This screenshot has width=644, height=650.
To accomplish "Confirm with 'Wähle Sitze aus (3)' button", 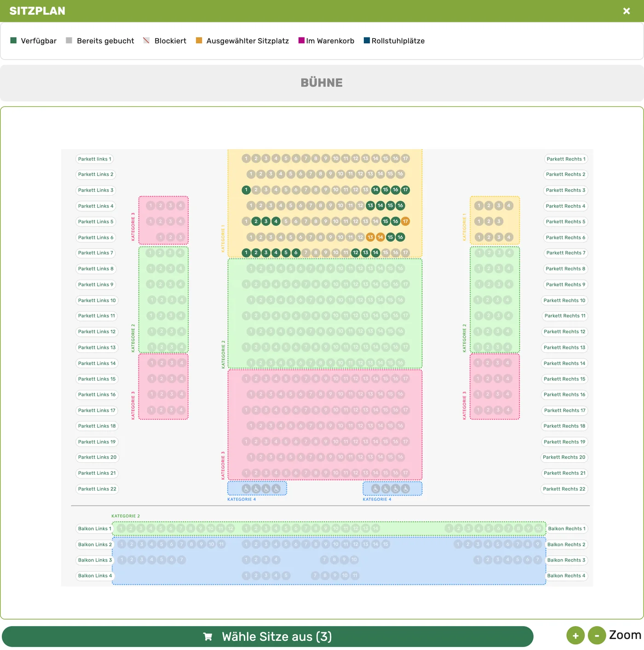I will pos(267,637).
